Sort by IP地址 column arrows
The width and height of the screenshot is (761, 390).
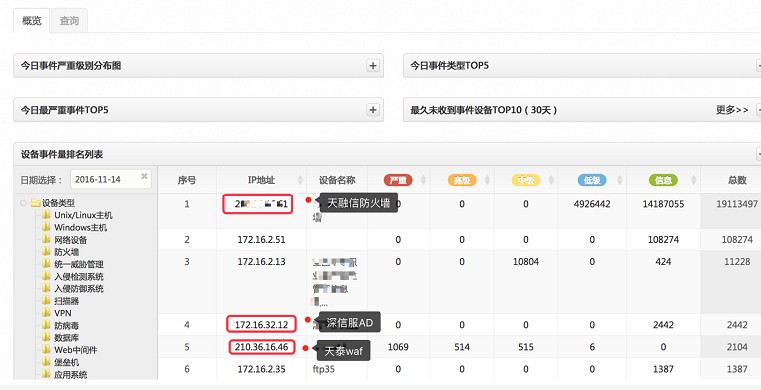click(x=300, y=180)
